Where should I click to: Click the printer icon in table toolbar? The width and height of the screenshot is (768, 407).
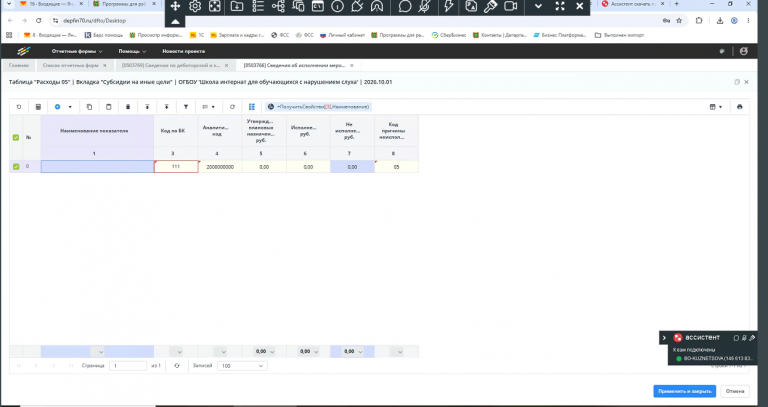pyautogui.click(x=740, y=107)
